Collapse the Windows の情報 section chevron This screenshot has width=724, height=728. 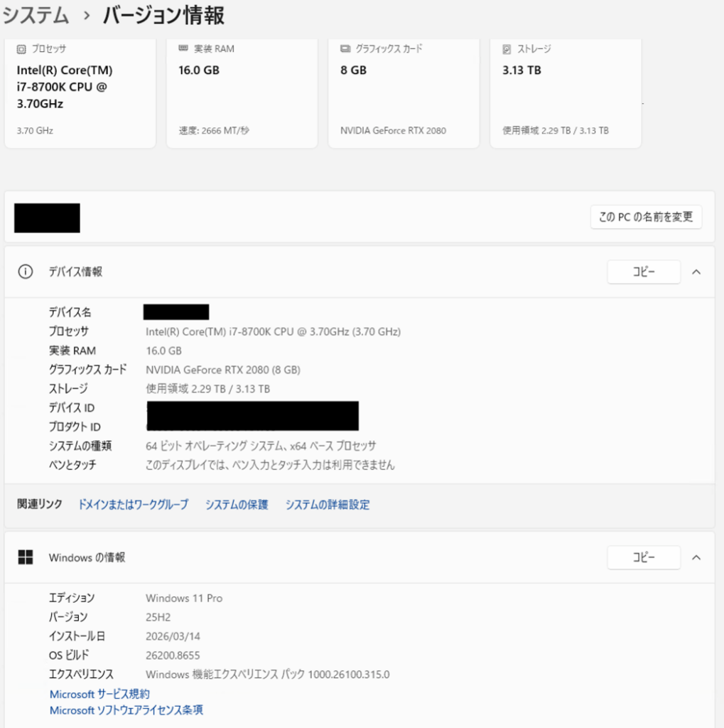click(696, 557)
